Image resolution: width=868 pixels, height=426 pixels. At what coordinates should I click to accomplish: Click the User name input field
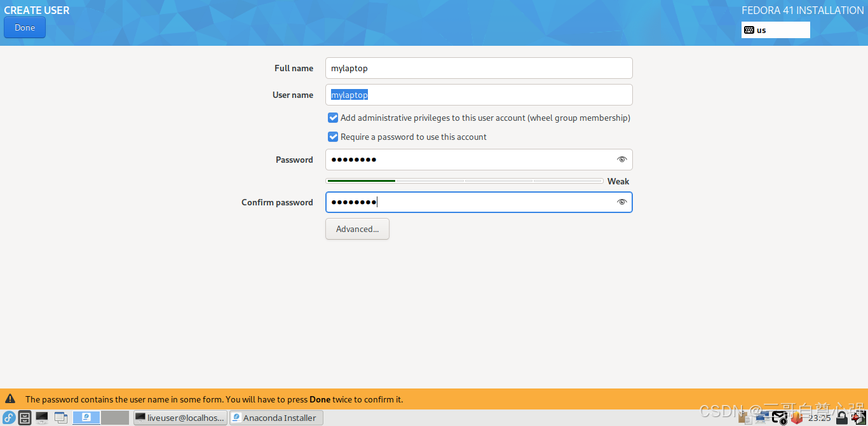click(478, 95)
